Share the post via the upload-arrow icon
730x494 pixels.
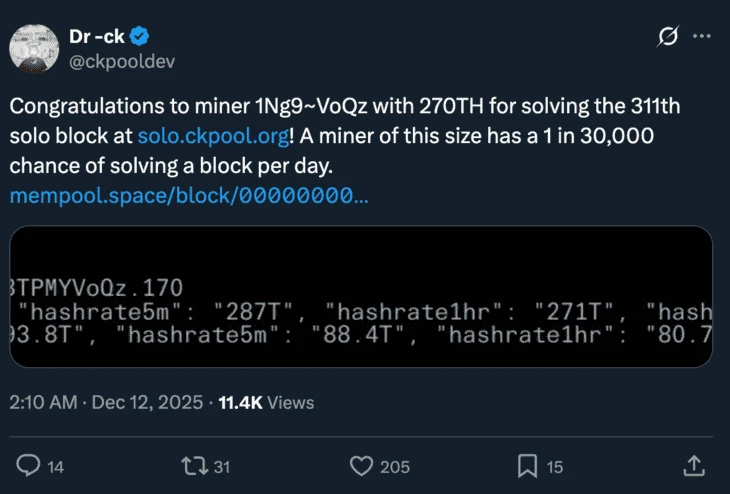click(693, 466)
